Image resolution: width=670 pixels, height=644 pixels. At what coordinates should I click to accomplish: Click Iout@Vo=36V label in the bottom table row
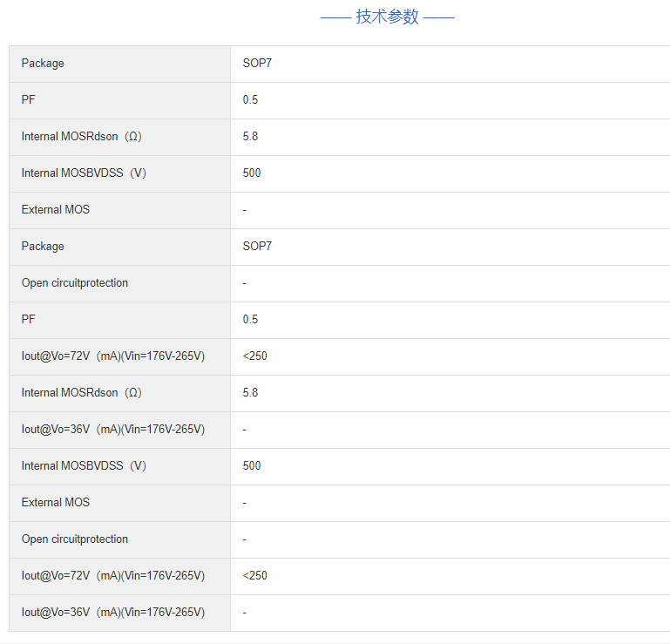pos(113,613)
